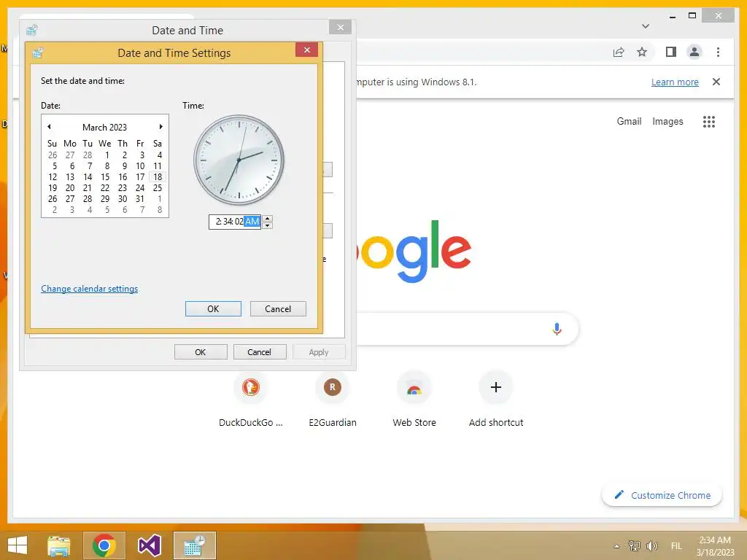Open Visual Studio from the taskbar
The image size is (747, 560).
point(149,545)
